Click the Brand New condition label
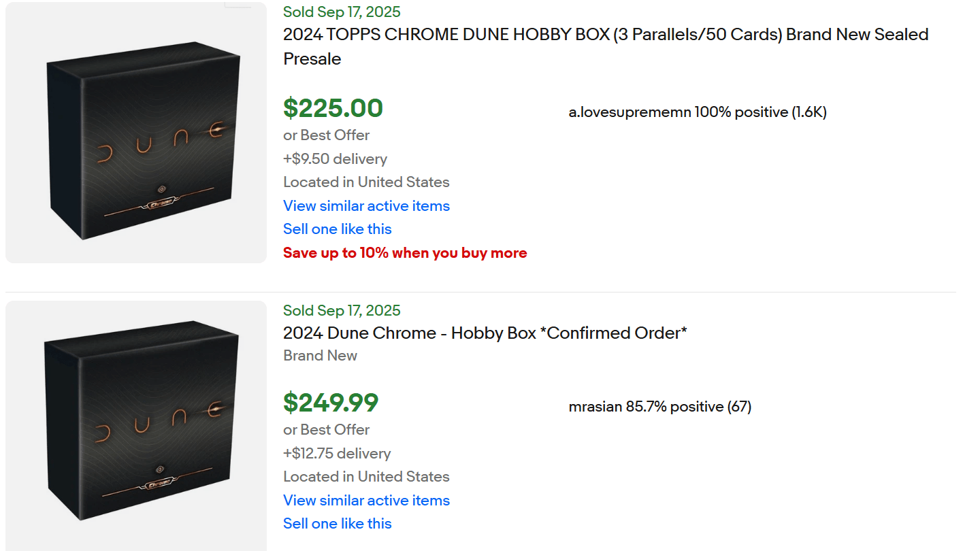Viewport: 980px width, 551px height. 320,355
